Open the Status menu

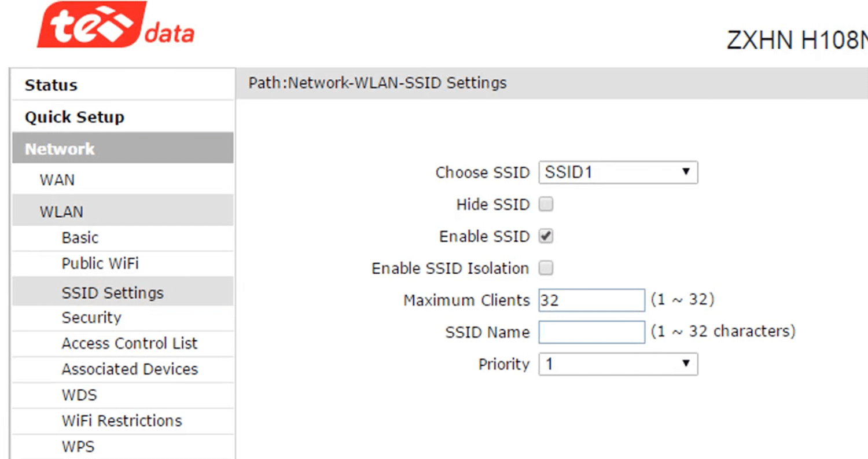(x=51, y=85)
